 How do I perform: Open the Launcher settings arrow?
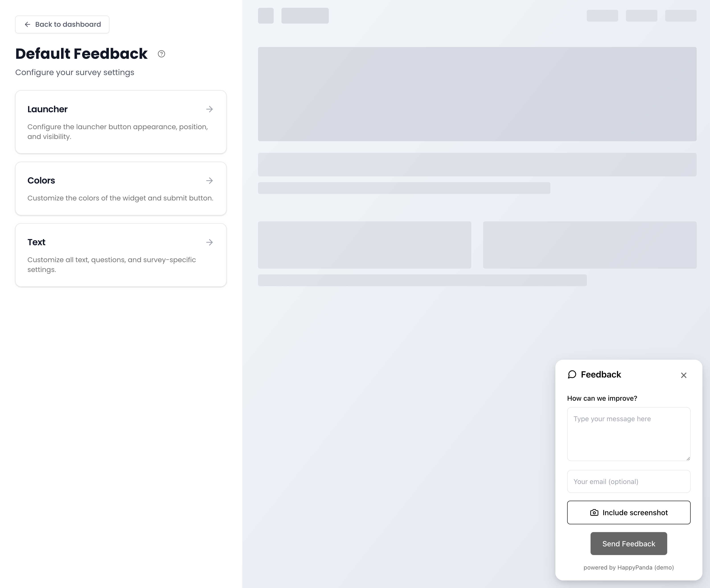pos(210,109)
